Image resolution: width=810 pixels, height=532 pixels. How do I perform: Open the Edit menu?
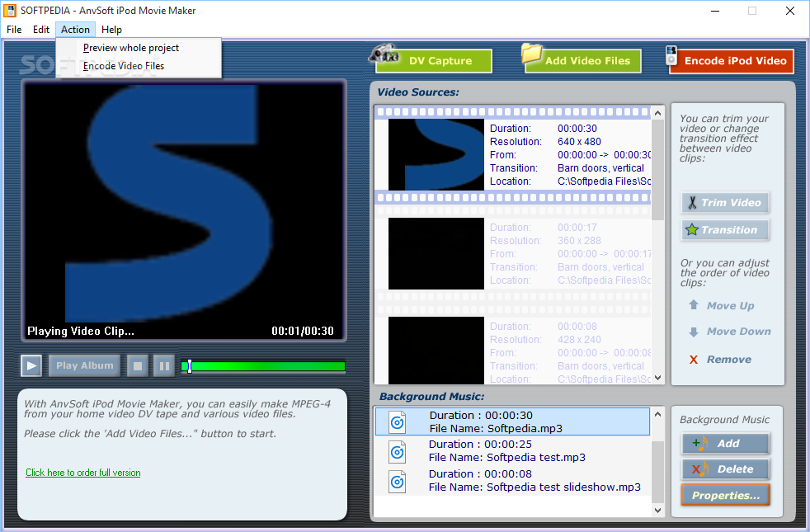(x=40, y=30)
